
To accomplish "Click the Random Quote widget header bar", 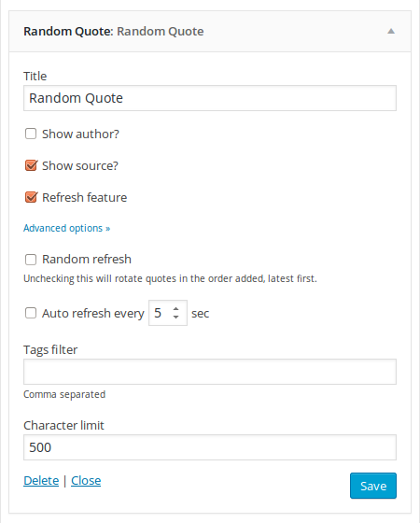I will tap(210, 32).
